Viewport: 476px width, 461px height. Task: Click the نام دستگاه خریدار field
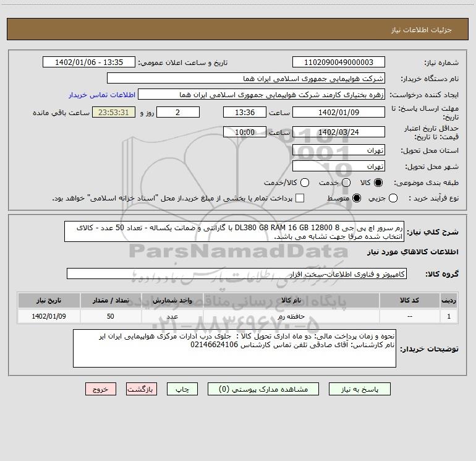245,79
